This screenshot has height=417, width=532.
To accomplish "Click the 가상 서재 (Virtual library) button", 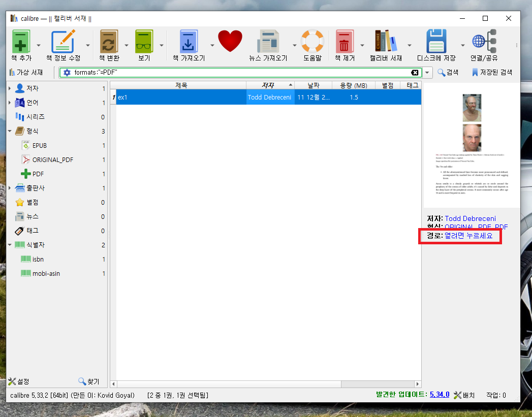I will point(26,72).
